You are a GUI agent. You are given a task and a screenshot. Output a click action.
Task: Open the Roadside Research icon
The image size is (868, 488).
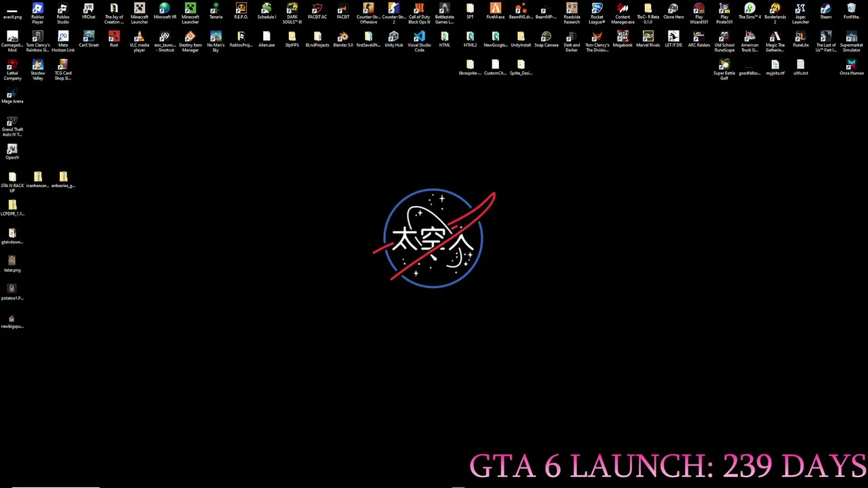click(x=572, y=13)
